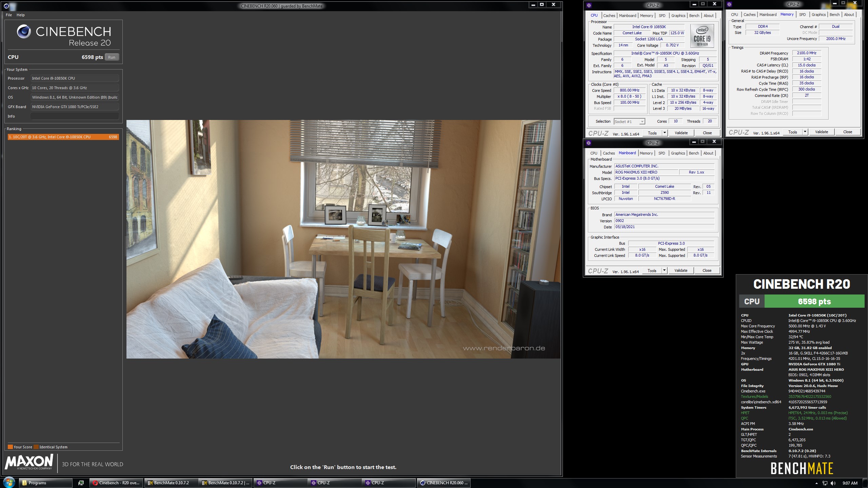Screen dimensions: 868x488
Task: Open Bench tab in CPU-Z CPU window
Action: (x=694, y=16)
